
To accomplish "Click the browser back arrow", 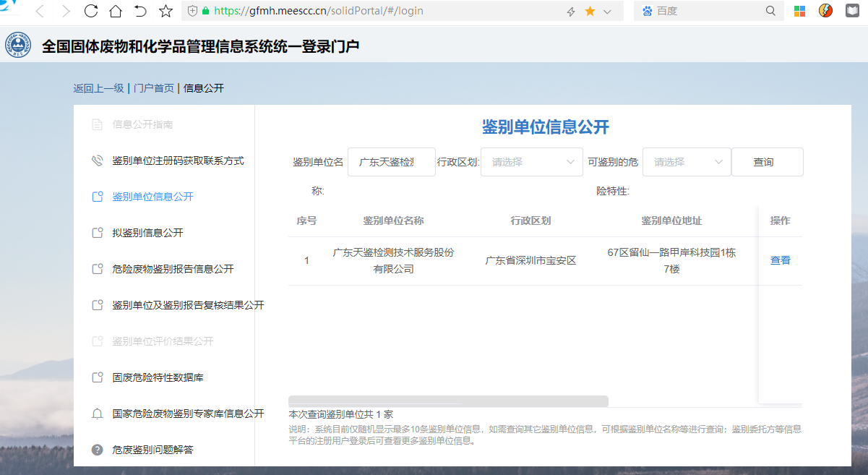I will 40,11.
